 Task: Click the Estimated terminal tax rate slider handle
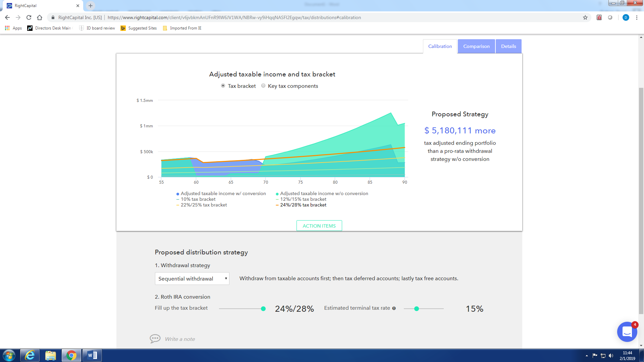417,309
